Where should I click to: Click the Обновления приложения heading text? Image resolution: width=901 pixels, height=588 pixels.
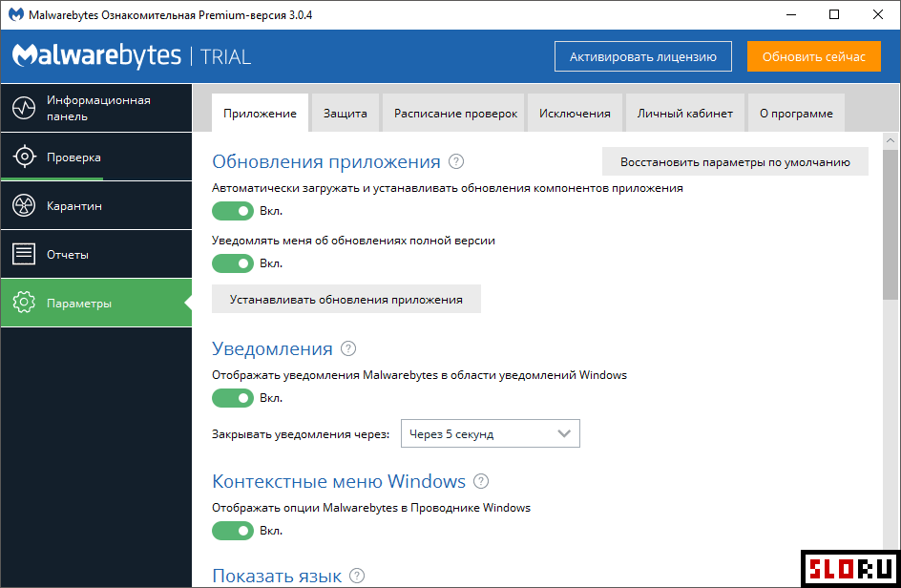[326, 161]
